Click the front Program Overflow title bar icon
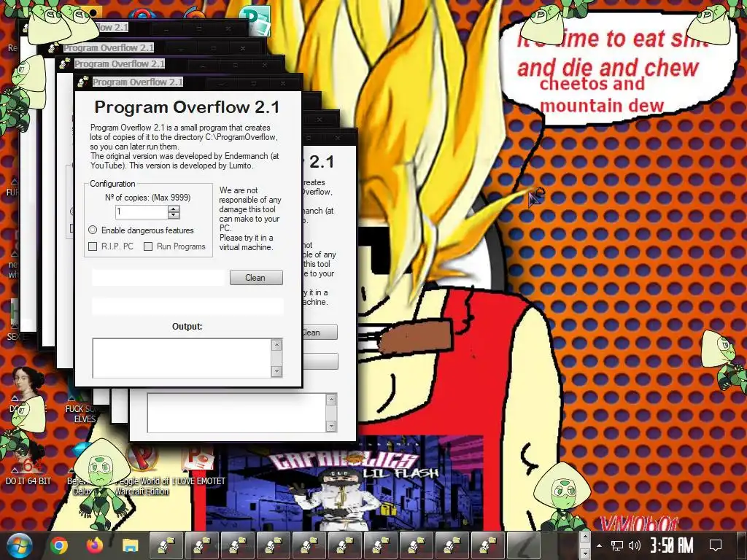Screen dimensions: 747x560 83,82
